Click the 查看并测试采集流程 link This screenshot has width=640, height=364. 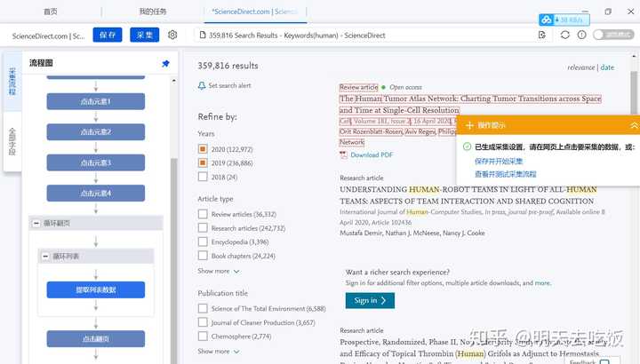point(505,174)
